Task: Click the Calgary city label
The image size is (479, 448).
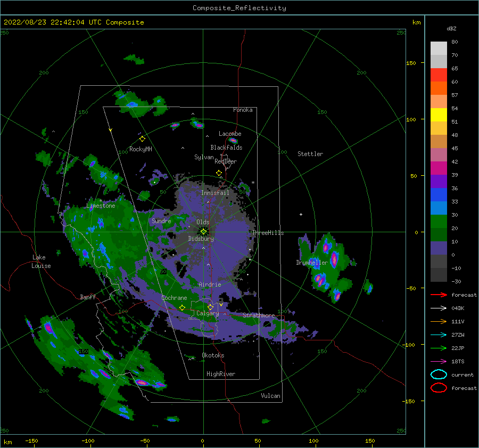Action: coord(208,313)
